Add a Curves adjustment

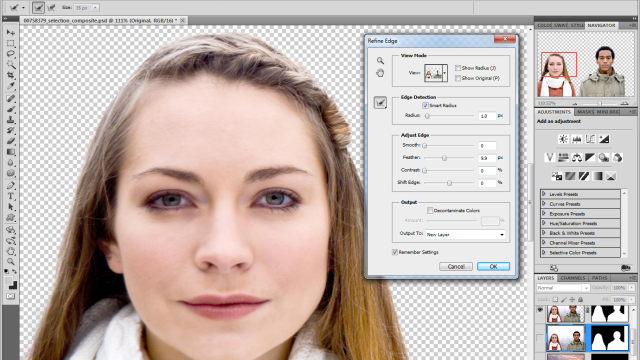coord(590,139)
